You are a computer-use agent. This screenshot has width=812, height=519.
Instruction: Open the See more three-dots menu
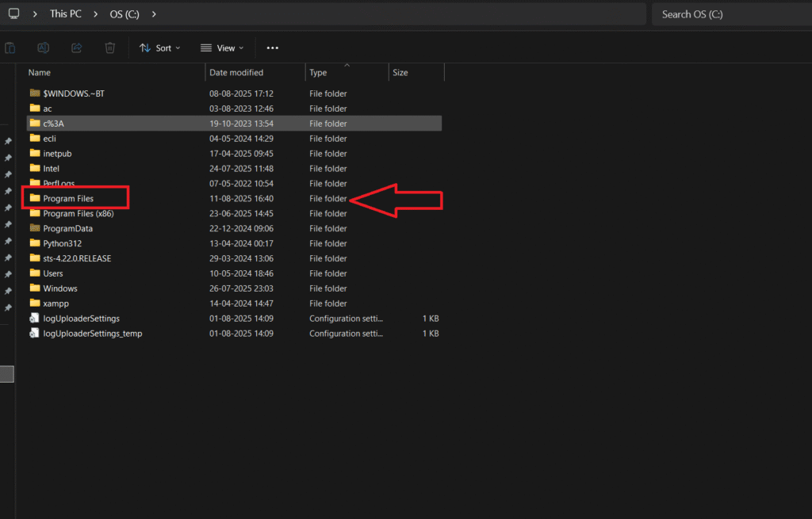coord(272,48)
